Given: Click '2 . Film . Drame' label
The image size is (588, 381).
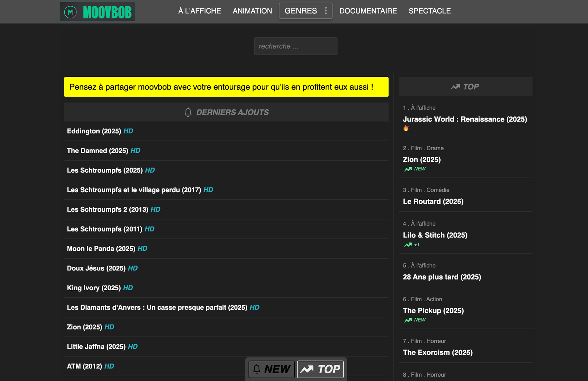Looking at the screenshot, I should (x=423, y=148).
